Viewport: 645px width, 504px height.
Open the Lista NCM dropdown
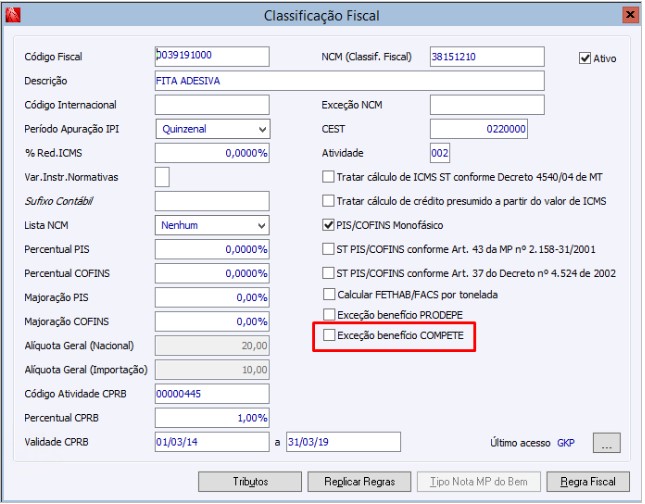(x=212, y=225)
